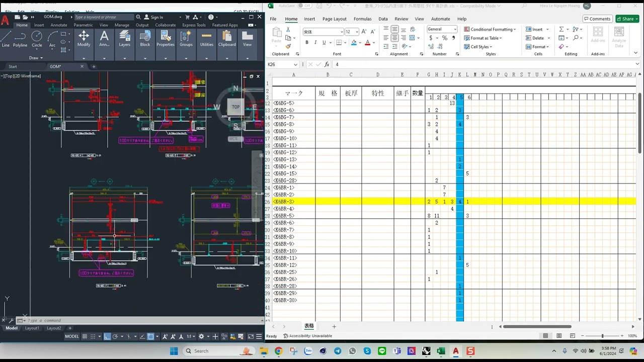Image resolution: width=644 pixels, height=362 pixels.
Task: Toggle Wrap Text in Excel
Action: pos(412,30)
